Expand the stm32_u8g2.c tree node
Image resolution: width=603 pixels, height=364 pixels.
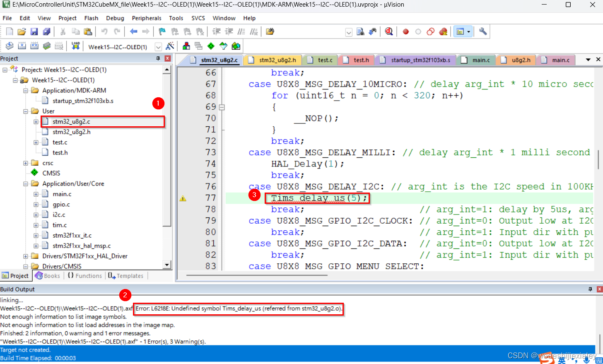[x=36, y=122]
